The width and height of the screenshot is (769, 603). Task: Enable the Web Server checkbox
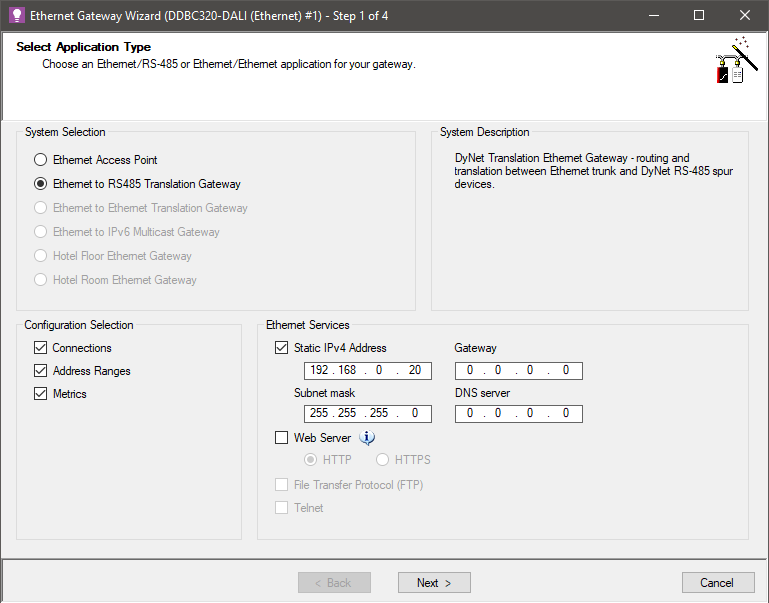[282, 438]
